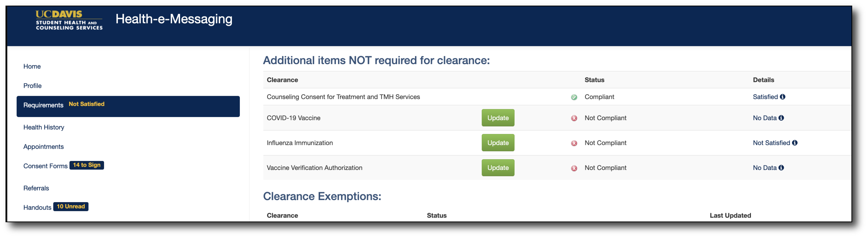Click info icon beside COVID-19 No Data
The image size is (868, 238).
[781, 118]
